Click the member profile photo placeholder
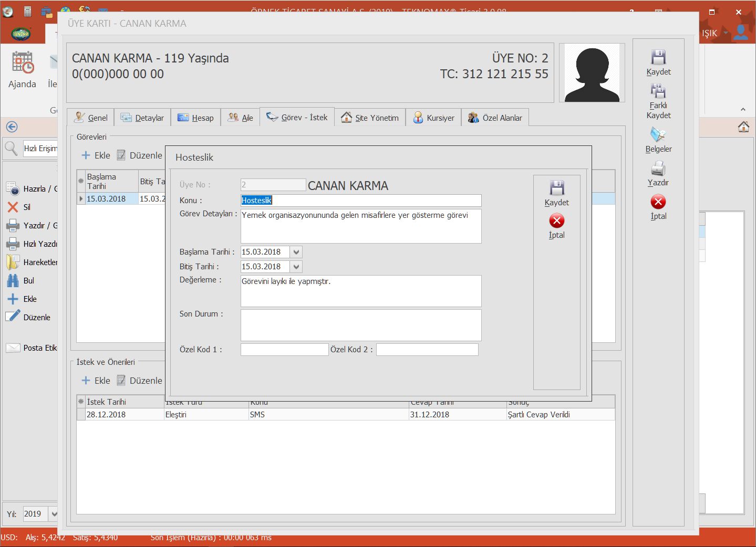Image resolution: width=756 pixels, height=547 pixels. pos(592,73)
